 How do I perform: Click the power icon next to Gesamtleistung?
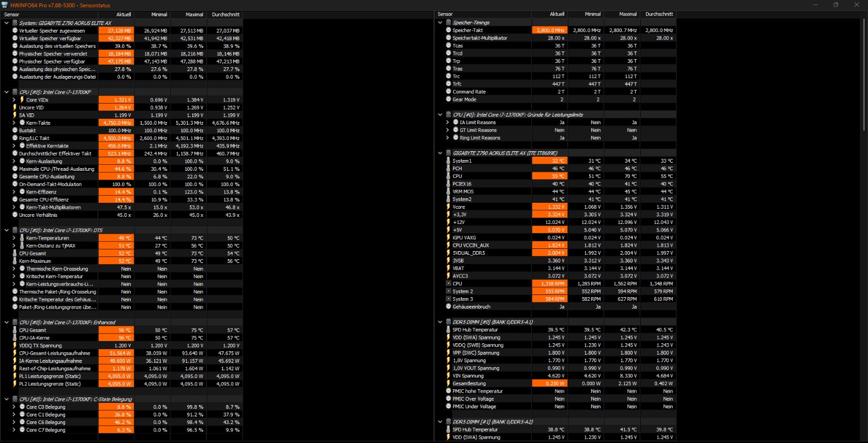[449, 383]
